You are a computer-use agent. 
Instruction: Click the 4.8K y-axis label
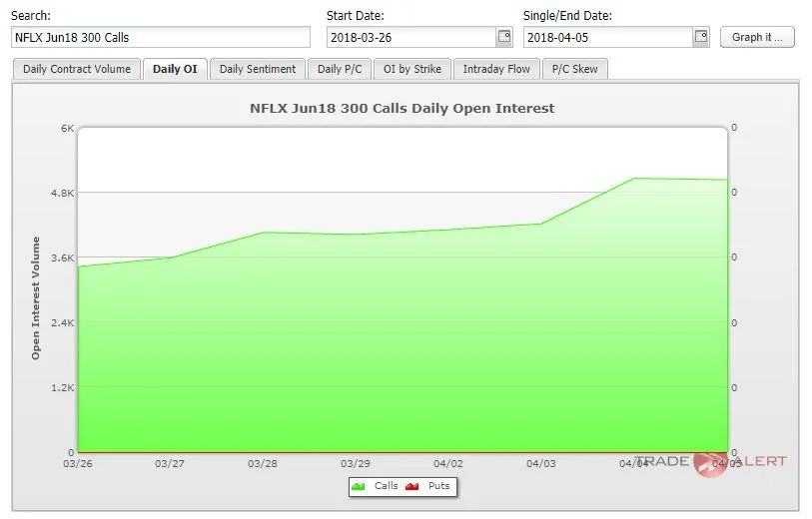(63, 193)
